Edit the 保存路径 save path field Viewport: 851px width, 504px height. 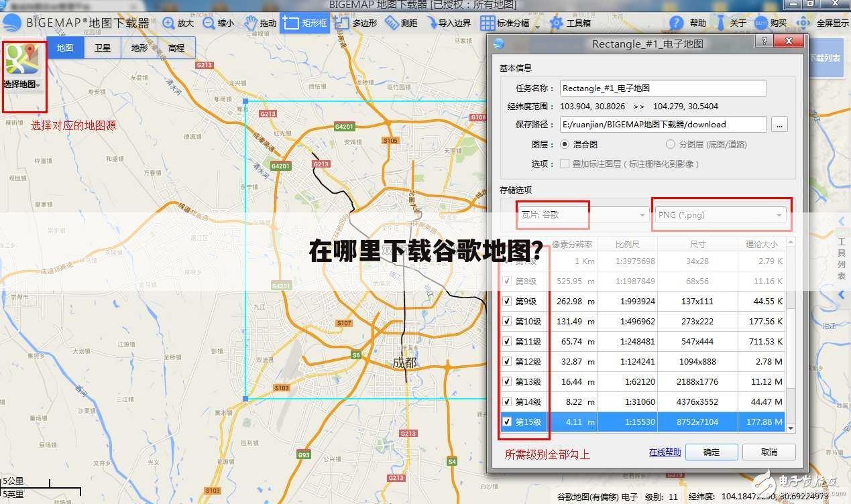(x=663, y=124)
